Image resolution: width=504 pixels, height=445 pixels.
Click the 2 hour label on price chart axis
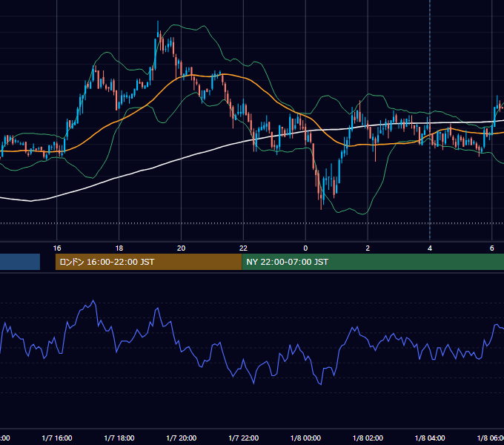point(368,248)
